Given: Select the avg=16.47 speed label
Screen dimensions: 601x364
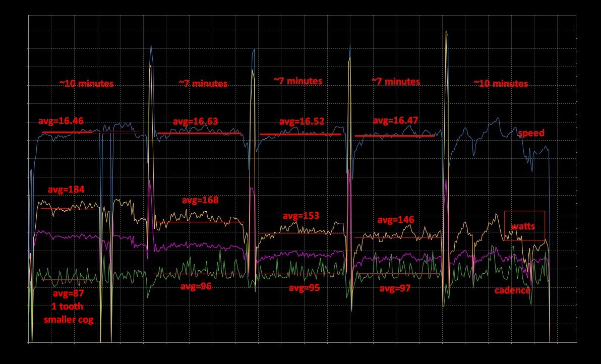Looking at the screenshot, I should click(396, 120).
